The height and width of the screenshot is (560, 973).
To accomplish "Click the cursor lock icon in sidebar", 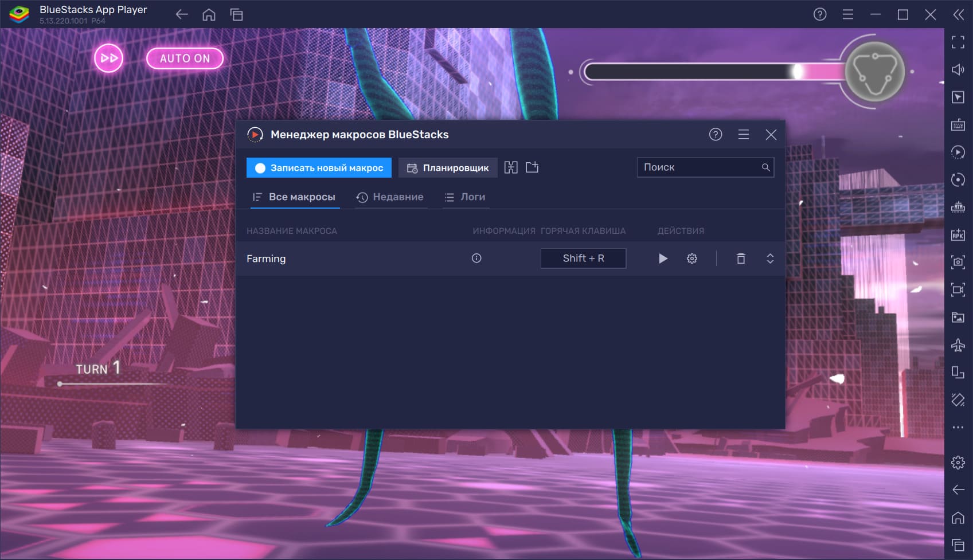I will coord(958,97).
